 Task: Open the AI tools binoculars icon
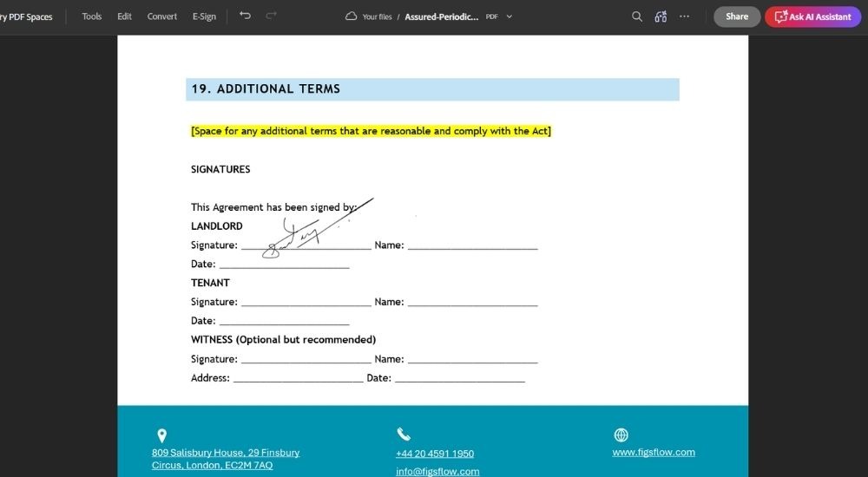click(x=661, y=16)
